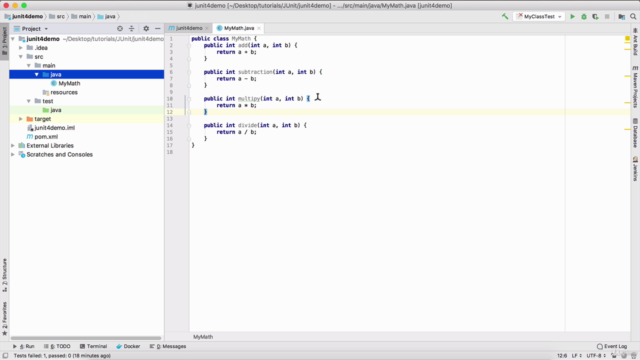Change UTF-8 file encoding in status bar
640x360 pixels.
(596, 356)
